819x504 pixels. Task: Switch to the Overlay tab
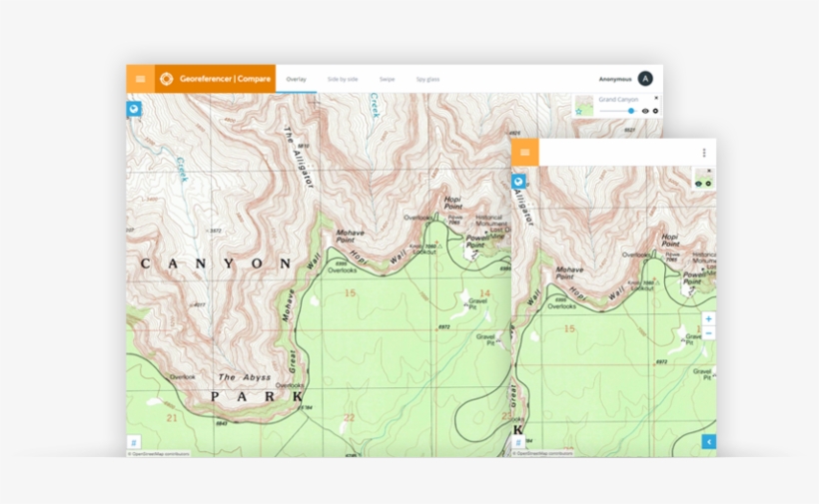(297, 79)
